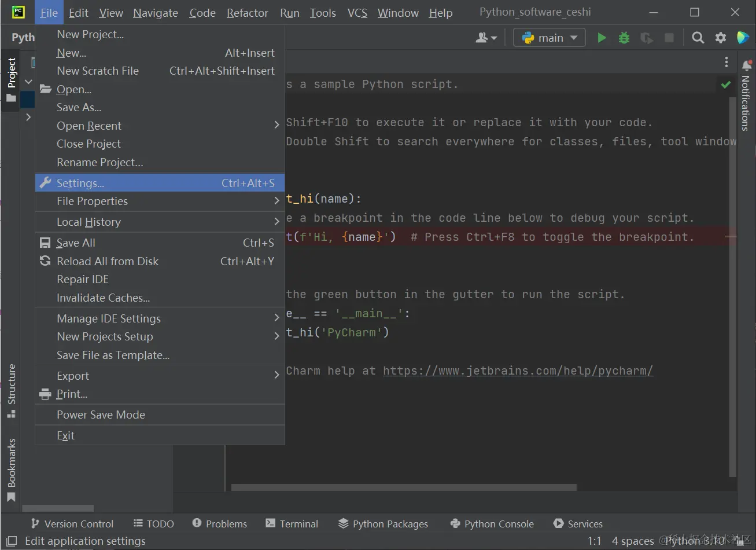This screenshot has height=550, width=756.
Task: Expand the Export submenu
Action: [160, 376]
